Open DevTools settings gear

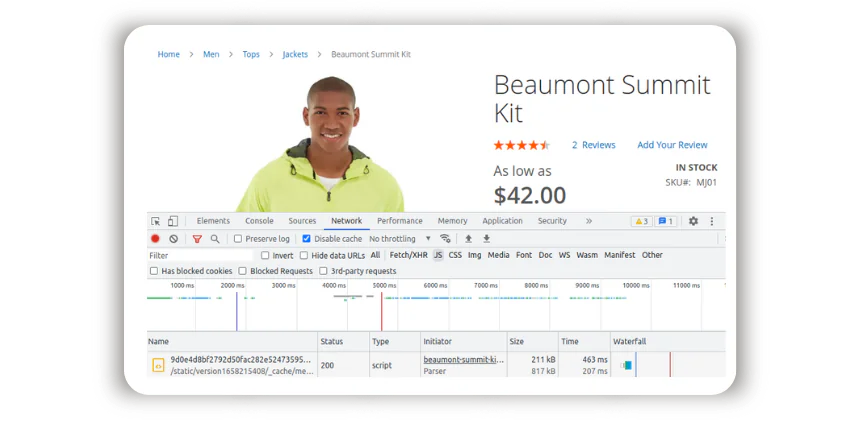click(x=693, y=221)
